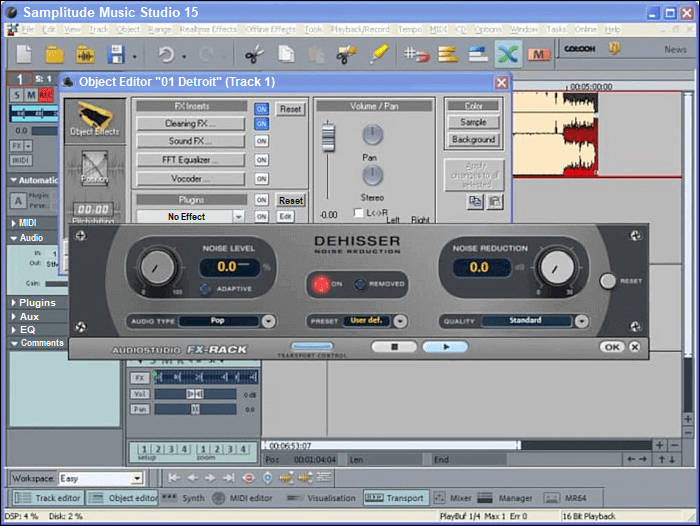Click OK in the DeHisser FX-Rack
700x526 pixels.
(x=611, y=347)
